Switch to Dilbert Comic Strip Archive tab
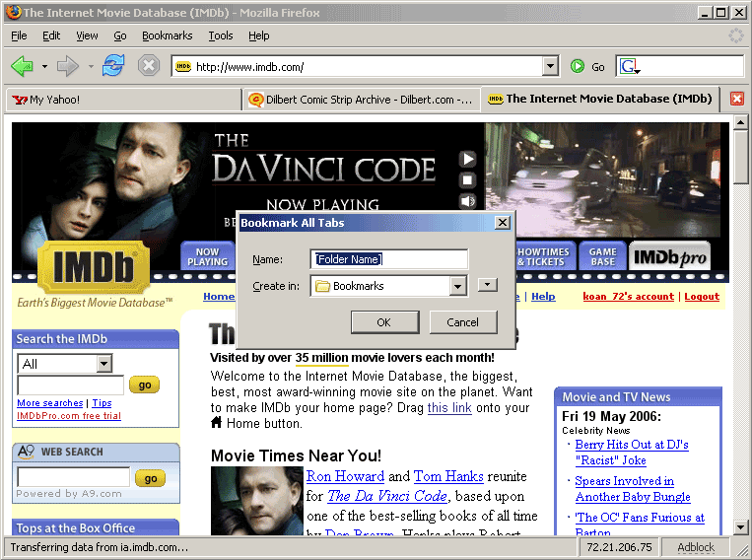Screen dimensions: 752x560 (x=361, y=100)
